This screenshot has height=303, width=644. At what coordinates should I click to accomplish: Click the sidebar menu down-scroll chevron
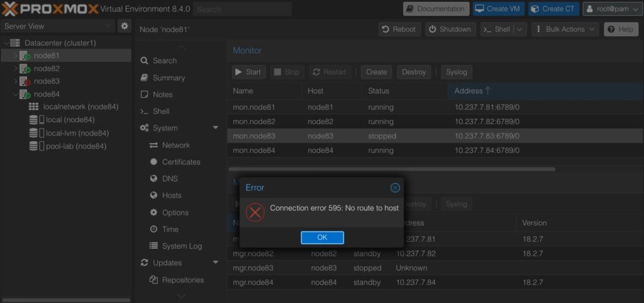[x=181, y=296]
